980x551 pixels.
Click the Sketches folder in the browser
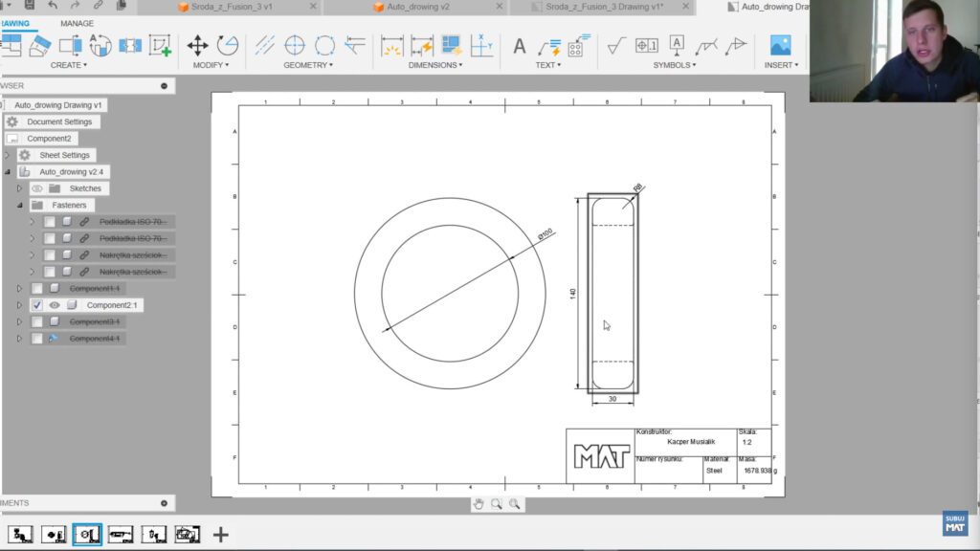(x=86, y=187)
